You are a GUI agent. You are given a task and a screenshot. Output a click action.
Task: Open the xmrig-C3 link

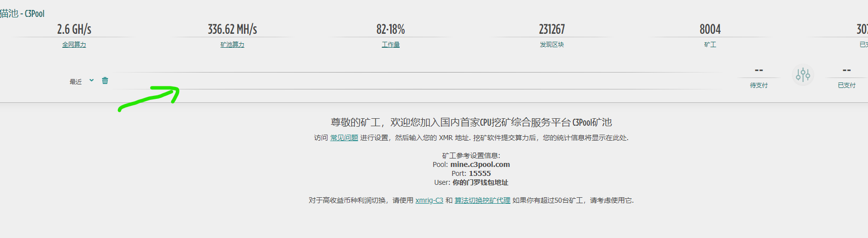(429, 201)
